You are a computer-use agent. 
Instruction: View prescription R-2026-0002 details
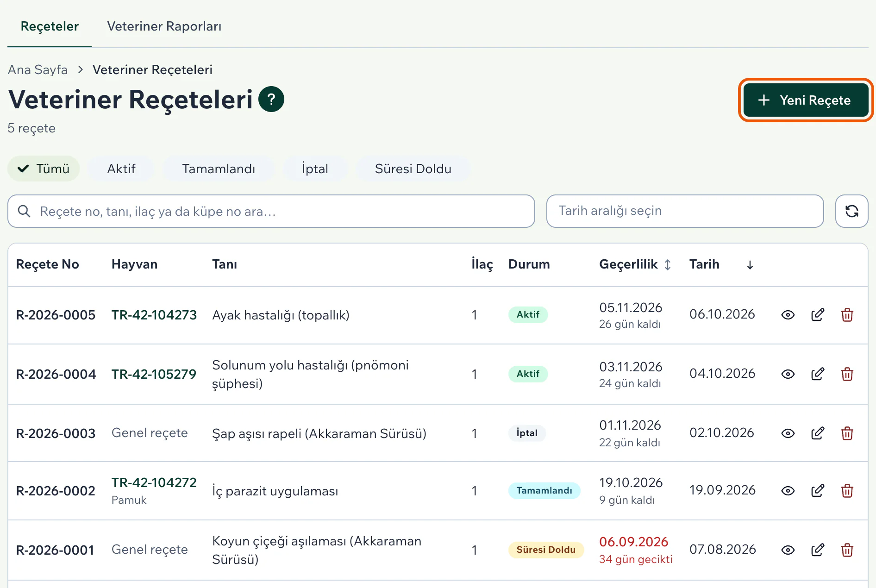pyautogui.click(x=788, y=491)
